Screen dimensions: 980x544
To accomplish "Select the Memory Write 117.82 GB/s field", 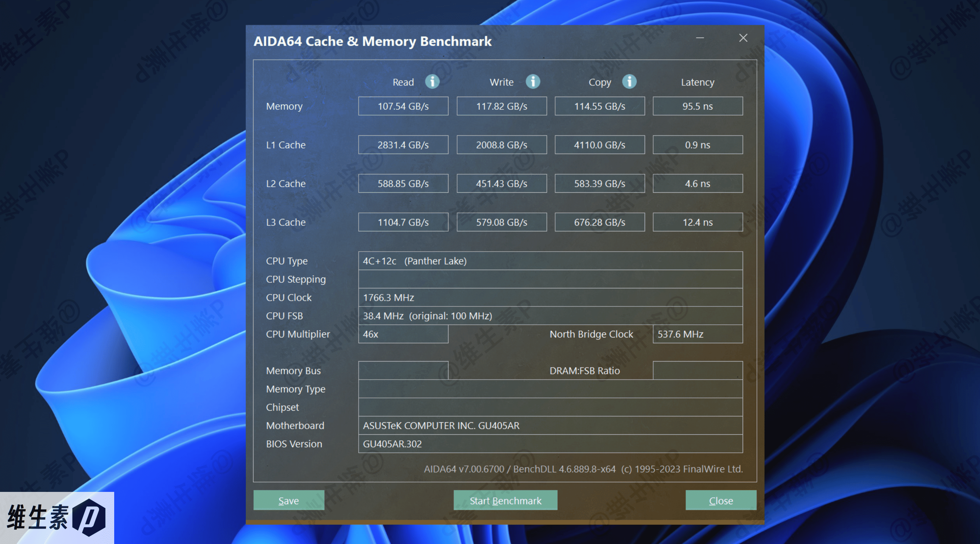I will coord(502,106).
